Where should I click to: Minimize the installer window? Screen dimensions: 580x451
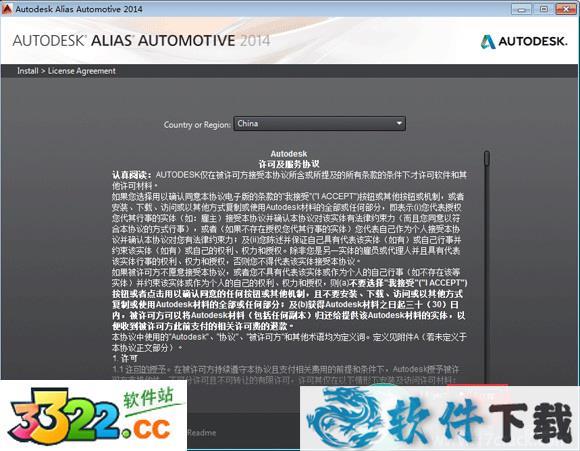coord(521,9)
